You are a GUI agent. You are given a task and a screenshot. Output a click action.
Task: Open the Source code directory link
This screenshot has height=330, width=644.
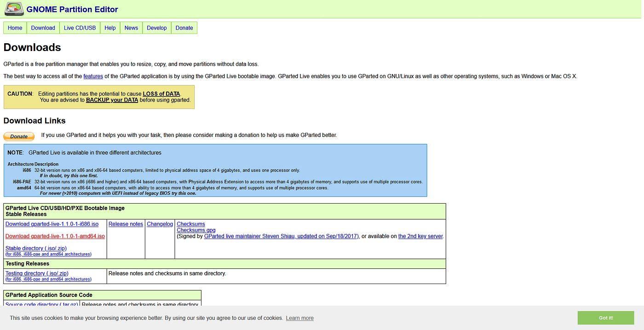coord(41,304)
